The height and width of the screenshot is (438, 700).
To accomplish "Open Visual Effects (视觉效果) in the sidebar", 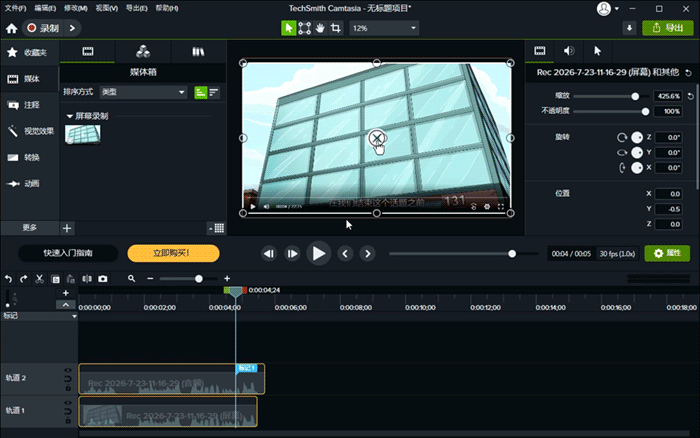I will pos(30,131).
